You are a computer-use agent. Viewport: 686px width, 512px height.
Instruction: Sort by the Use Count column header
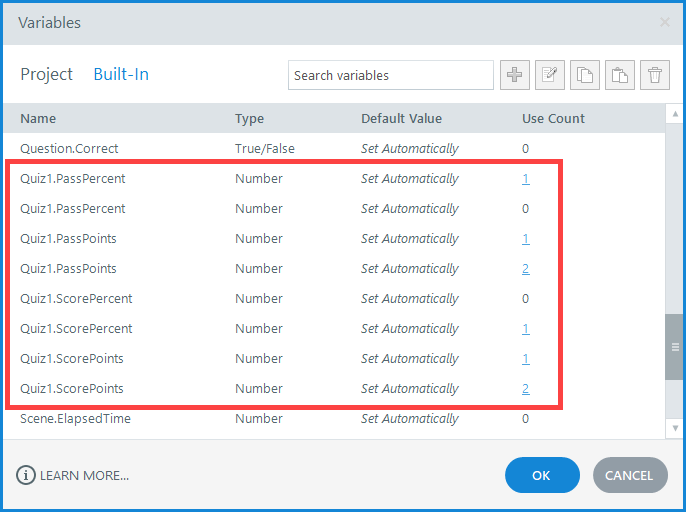(x=553, y=118)
